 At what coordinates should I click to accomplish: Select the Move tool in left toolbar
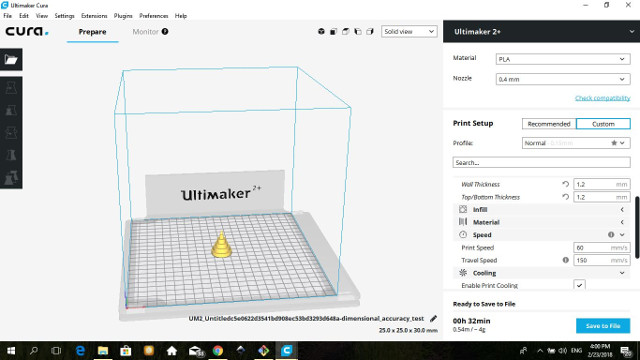(11, 88)
